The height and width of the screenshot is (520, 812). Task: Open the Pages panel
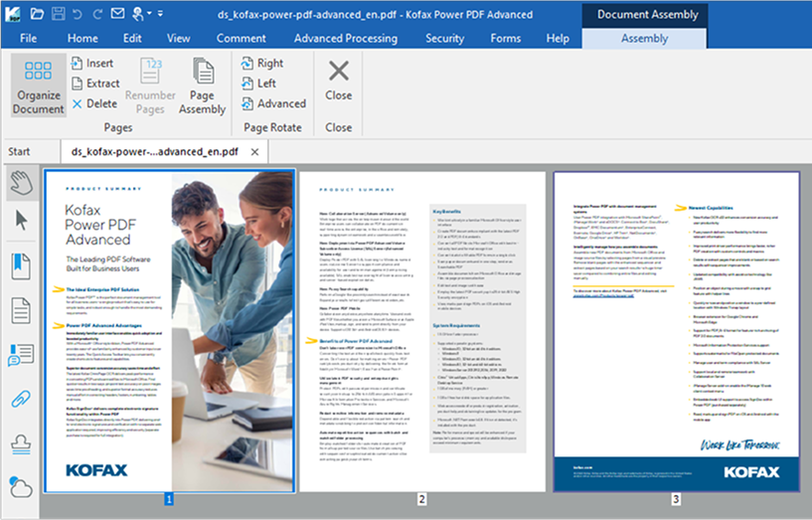tap(21, 311)
